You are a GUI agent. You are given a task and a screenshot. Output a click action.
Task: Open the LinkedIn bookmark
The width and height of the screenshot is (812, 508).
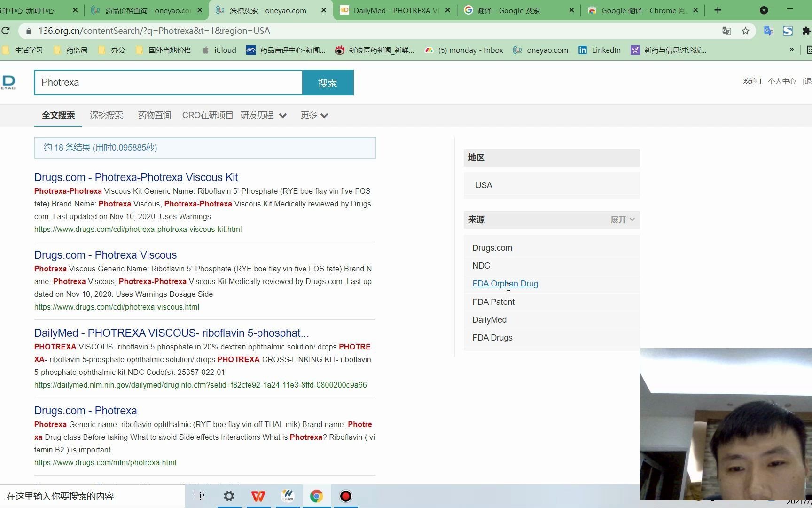click(x=599, y=50)
